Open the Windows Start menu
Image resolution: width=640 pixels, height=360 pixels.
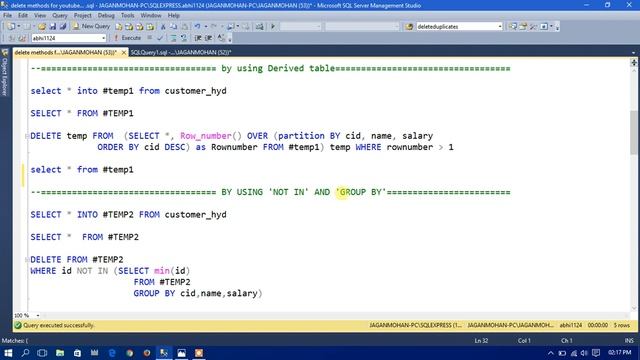click(x=8, y=353)
